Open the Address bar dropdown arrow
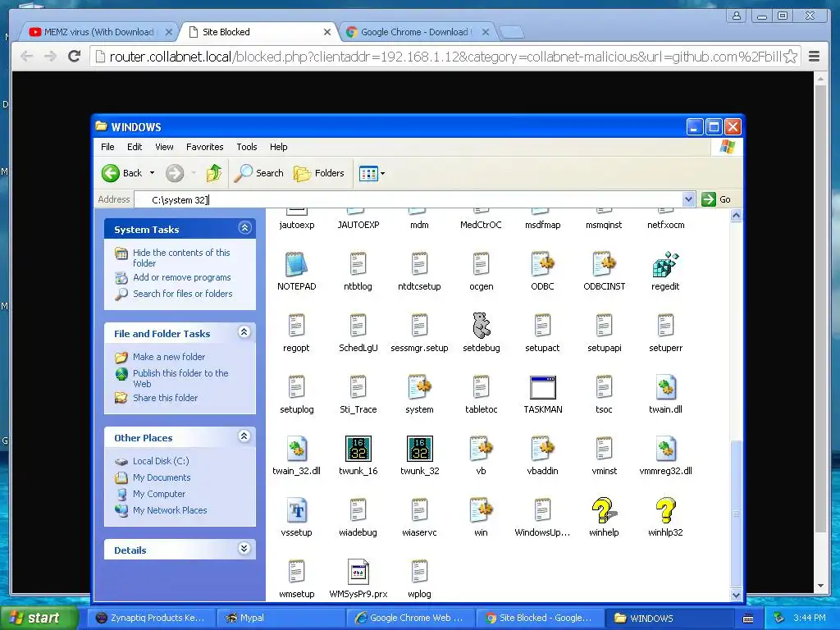The width and height of the screenshot is (840, 630). (x=689, y=200)
